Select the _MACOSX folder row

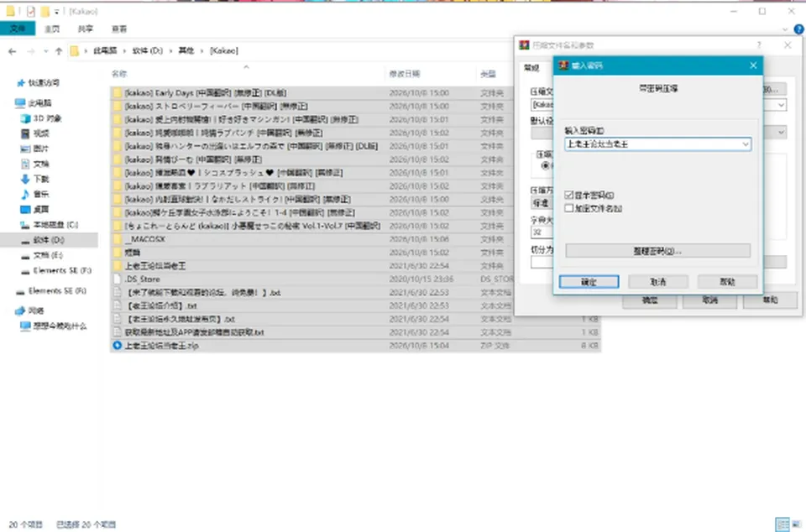[355, 239]
